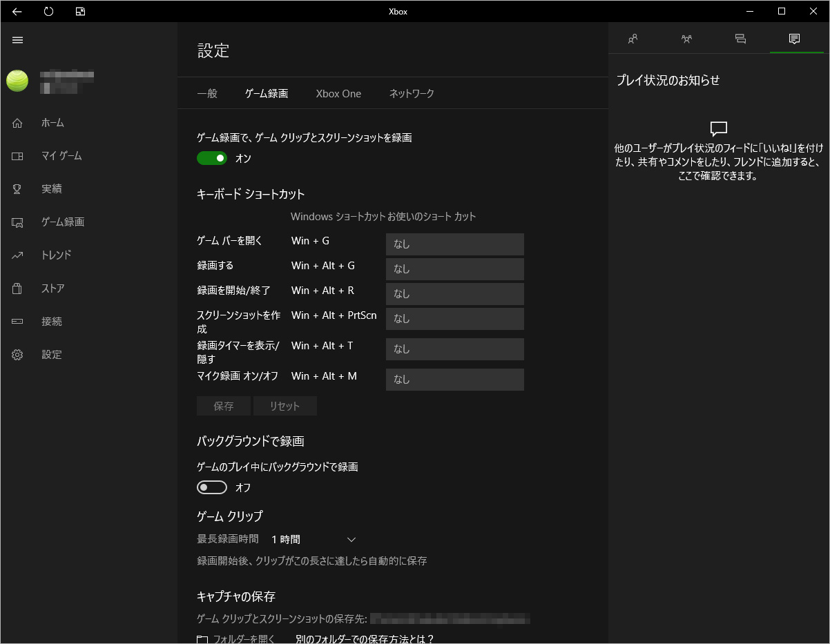Click the フォルダーを開く link
This screenshot has height=644, width=830.
tap(245, 639)
